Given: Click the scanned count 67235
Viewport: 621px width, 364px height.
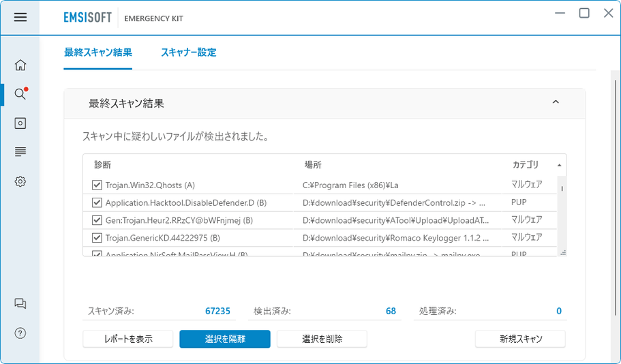Looking at the screenshot, I should pos(217,311).
